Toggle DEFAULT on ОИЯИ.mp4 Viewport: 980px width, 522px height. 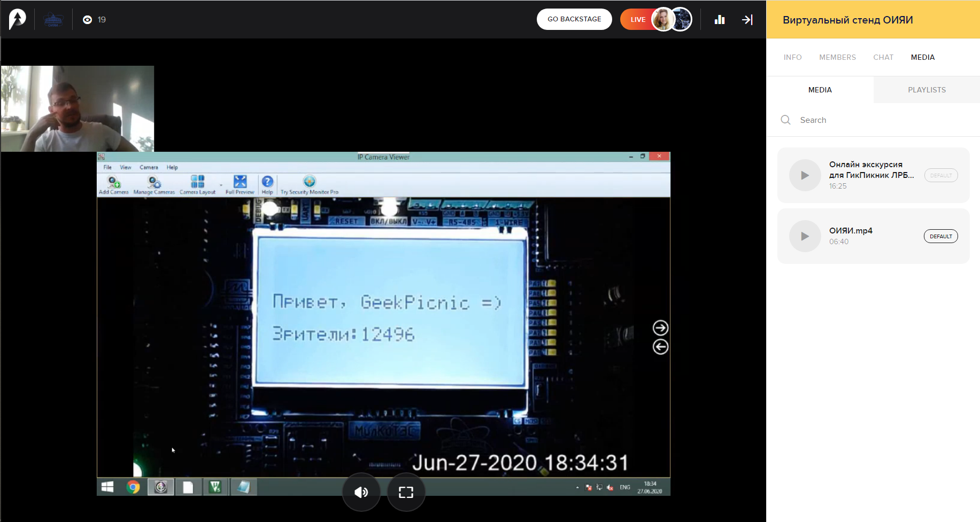tap(940, 236)
